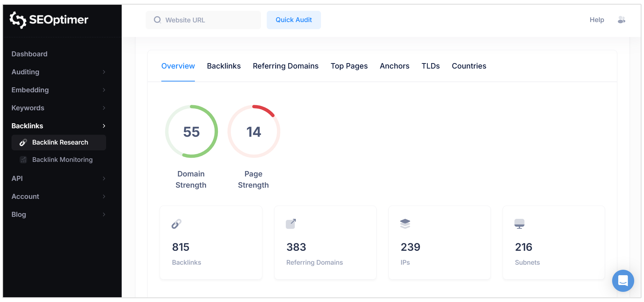Click the stacked layers IPs icon
Viewport: 644px width, 302px height.
click(x=405, y=224)
